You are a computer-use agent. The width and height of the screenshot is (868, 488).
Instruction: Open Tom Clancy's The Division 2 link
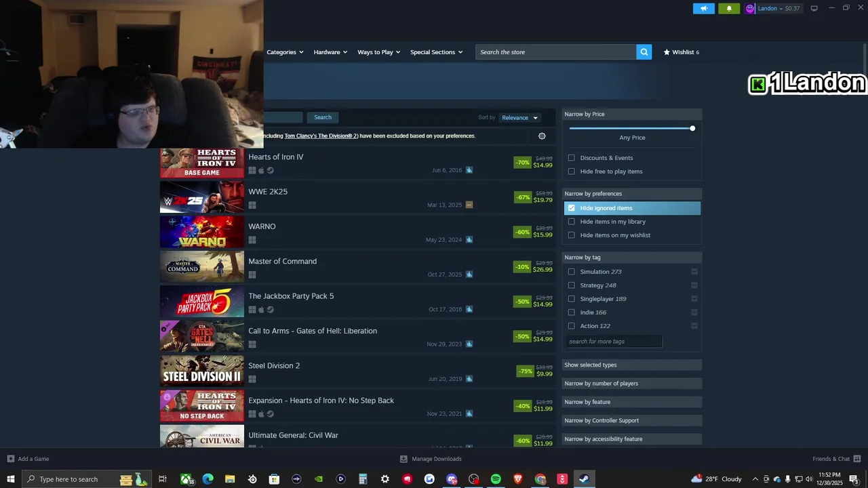pos(321,136)
